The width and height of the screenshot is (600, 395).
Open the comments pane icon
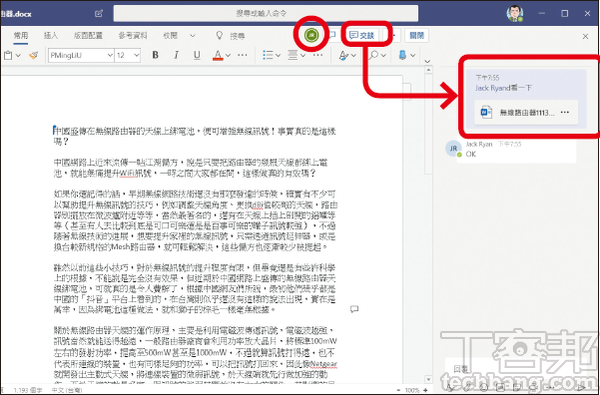pos(332,35)
